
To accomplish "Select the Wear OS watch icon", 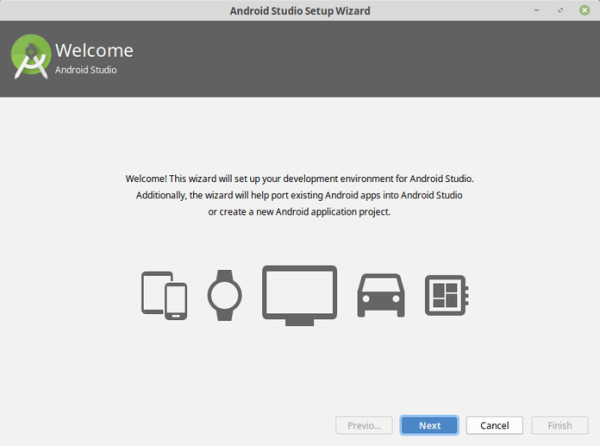I will pyautogui.click(x=224, y=294).
